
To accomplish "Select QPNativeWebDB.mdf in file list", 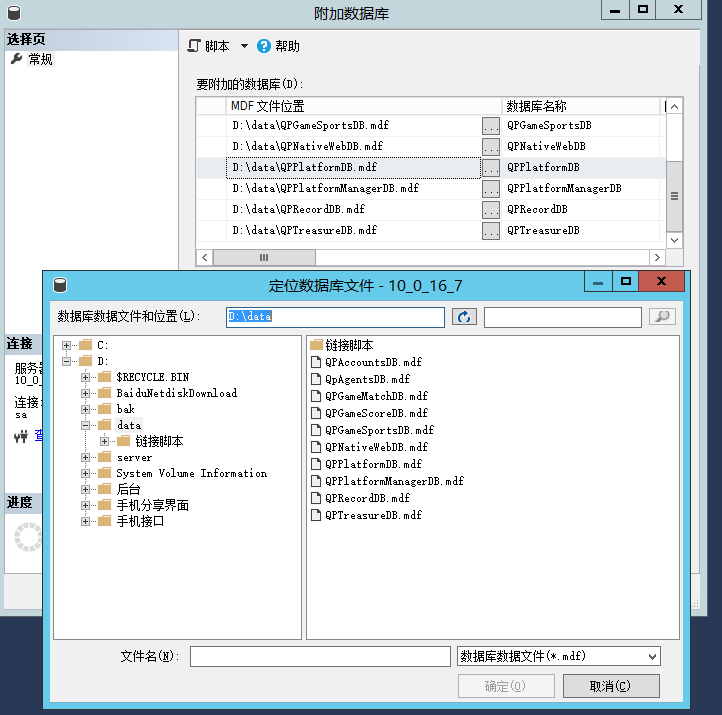I will click(x=376, y=448).
